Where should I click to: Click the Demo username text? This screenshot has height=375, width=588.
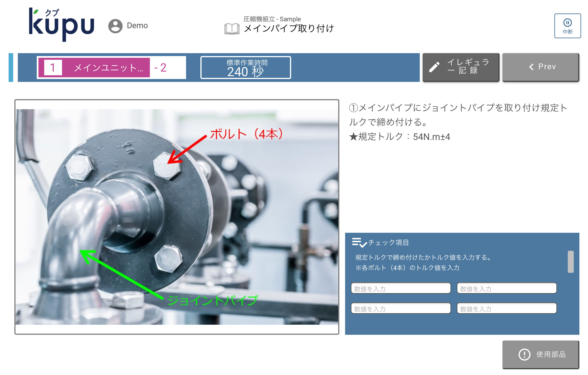click(x=137, y=26)
